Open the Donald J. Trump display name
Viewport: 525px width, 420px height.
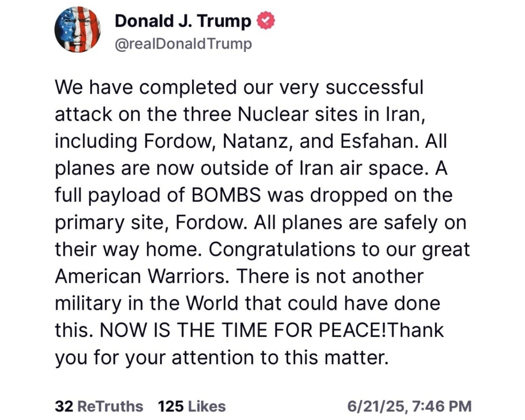click(183, 22)
